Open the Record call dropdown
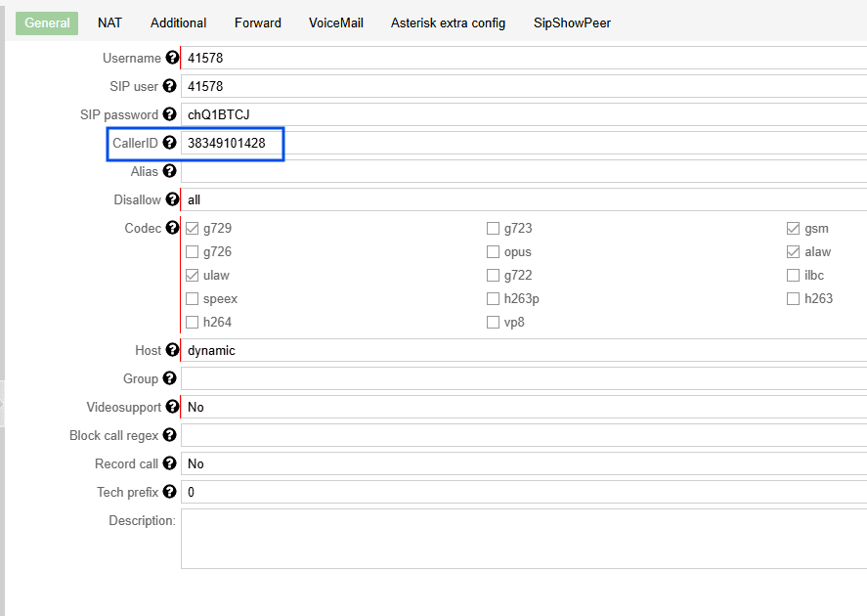The height and width of the screenshot is (616, 867). pos(523,464)
